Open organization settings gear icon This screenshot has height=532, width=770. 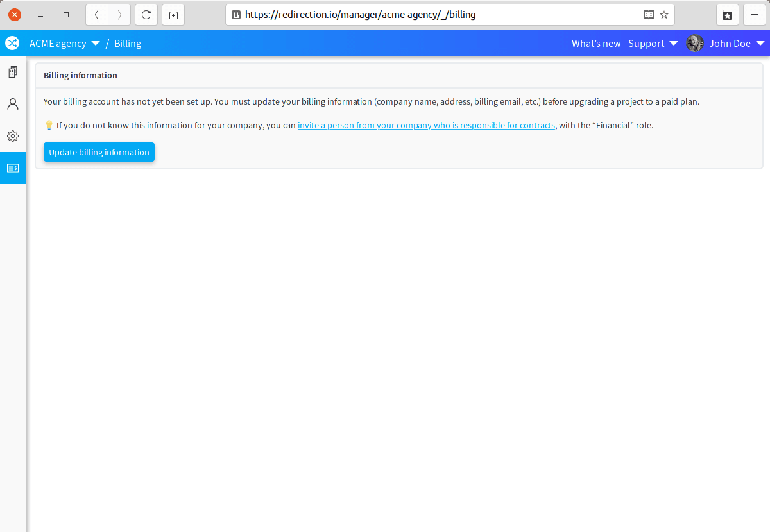coord(13,136)
